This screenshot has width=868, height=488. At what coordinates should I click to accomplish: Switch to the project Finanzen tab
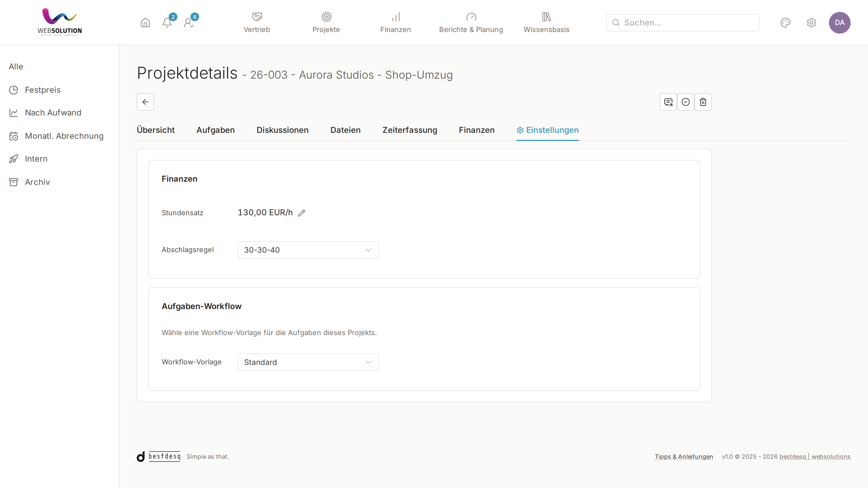click(477, 130)
